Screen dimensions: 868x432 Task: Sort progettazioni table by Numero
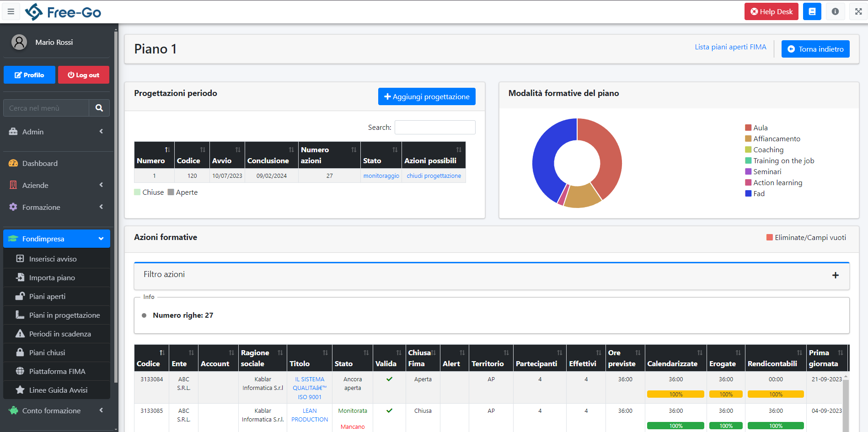(154, 155)
